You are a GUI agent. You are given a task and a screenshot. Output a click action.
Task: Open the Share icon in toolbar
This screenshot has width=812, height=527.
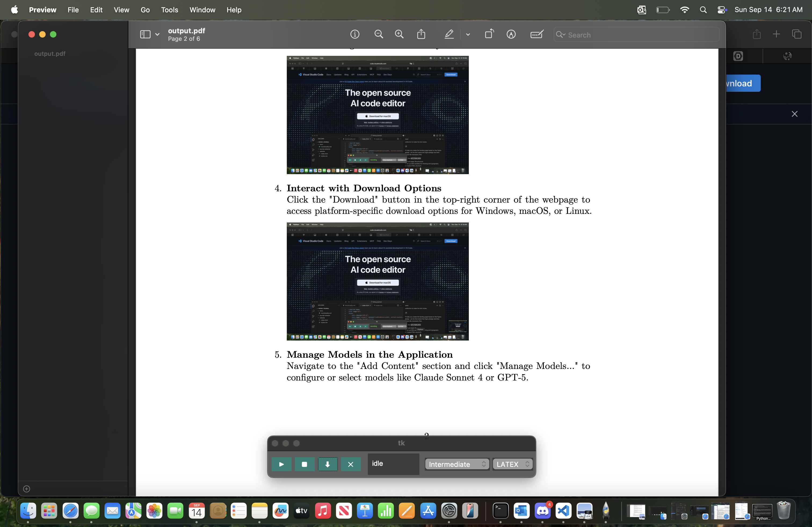[x=421, y=34]
